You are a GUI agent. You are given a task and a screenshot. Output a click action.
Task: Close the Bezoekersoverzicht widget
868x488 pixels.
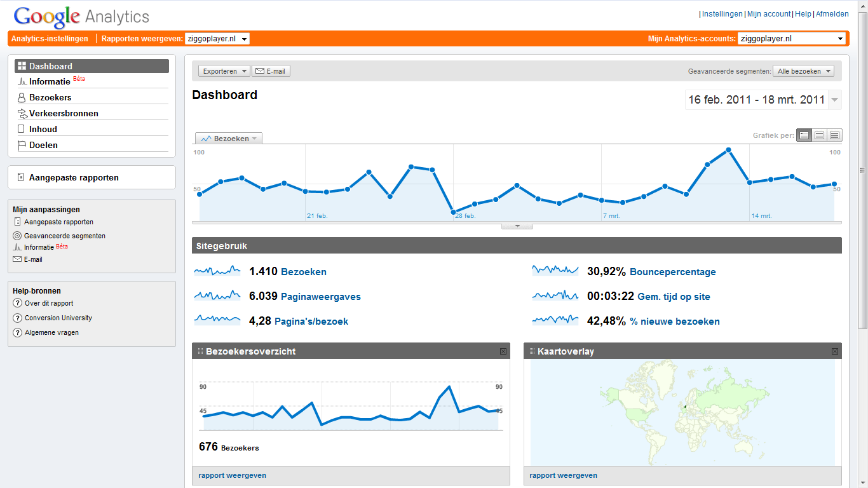tap(503, 351)
